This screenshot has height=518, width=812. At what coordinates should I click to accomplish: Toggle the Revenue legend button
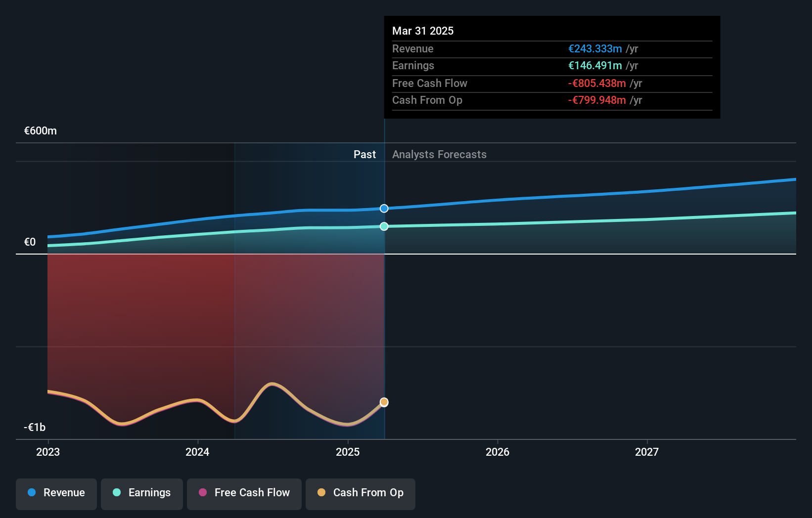(x=56, y=494)
